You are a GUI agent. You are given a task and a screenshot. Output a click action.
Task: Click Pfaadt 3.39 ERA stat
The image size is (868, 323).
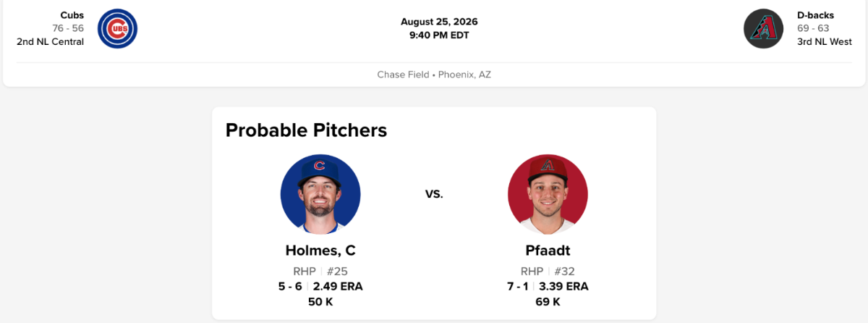(x=563, y=286)
